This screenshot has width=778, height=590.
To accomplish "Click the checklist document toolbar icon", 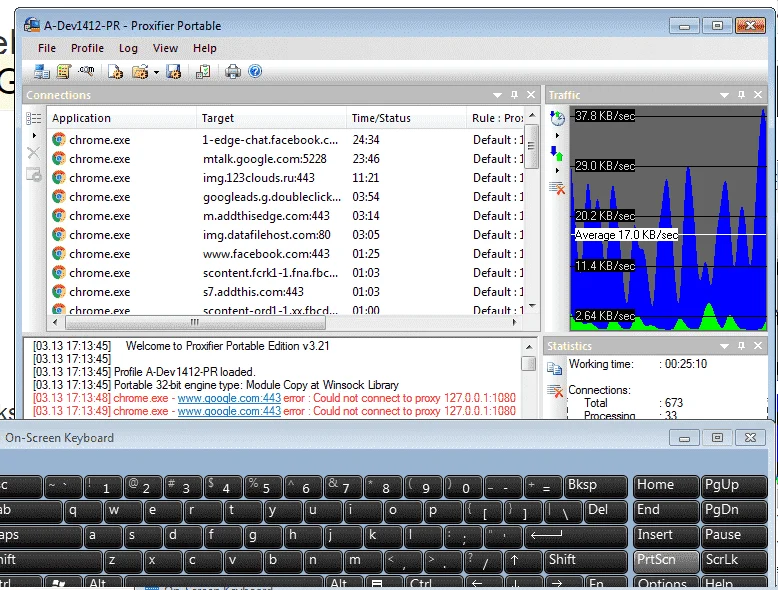I will click(x=203, y=71).
